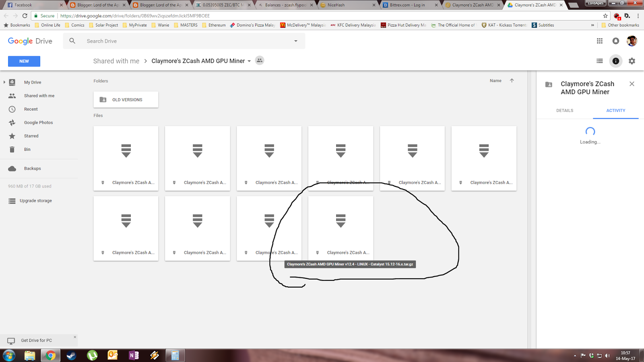Click the shared people icon in breadcrumb
Viewport: 644px width, 362px height.
tap(260, 61)
